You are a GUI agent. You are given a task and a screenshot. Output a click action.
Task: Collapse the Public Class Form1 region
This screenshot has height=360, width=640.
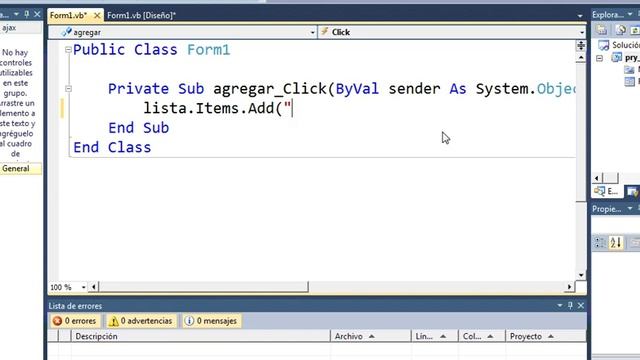tap(68, 50)
